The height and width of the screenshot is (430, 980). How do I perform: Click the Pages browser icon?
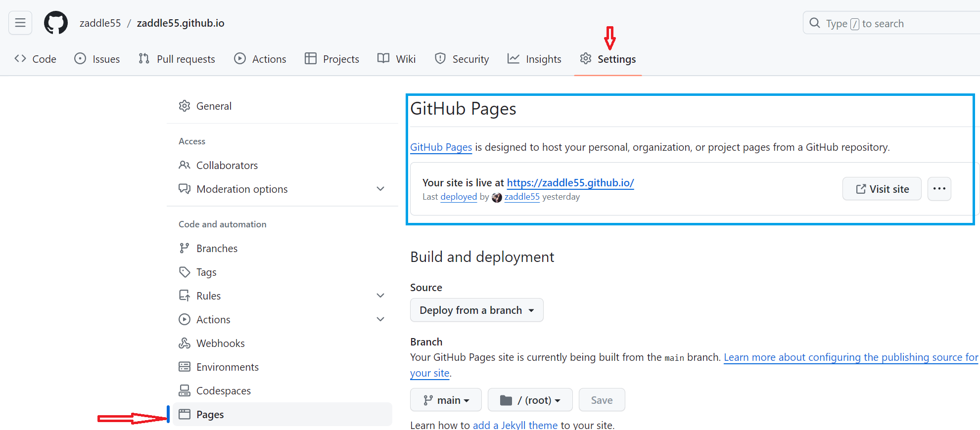click(x=185, y=414)
